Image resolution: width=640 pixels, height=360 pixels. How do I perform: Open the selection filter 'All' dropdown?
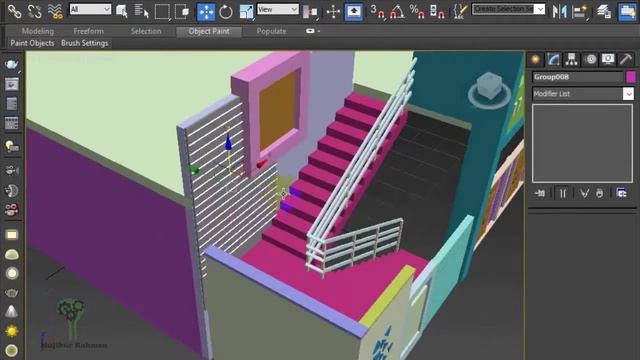[90, 9]
